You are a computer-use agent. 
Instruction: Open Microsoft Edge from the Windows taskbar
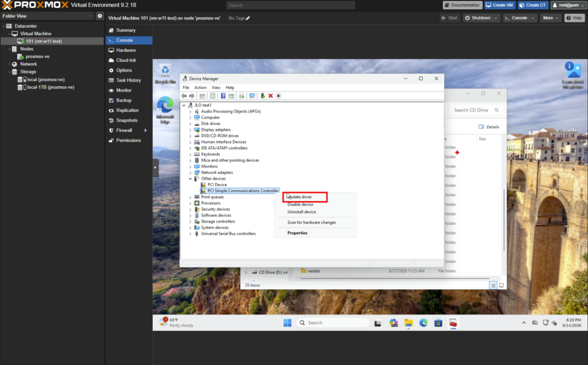click(423, 323)
